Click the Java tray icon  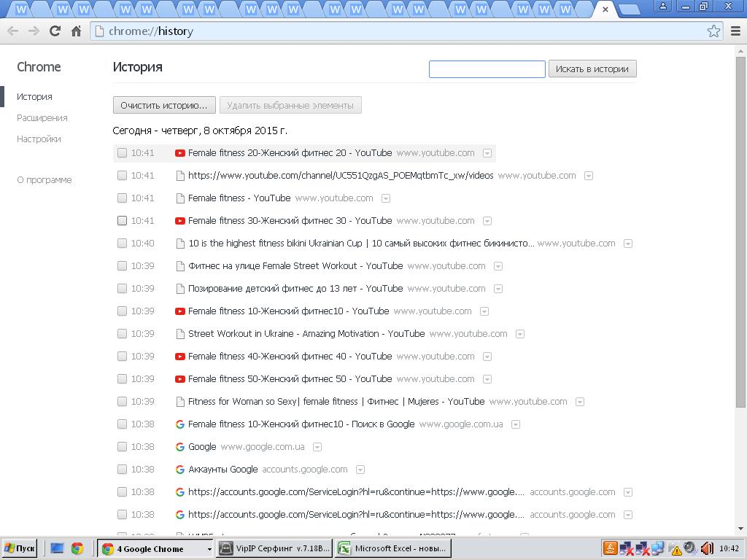pyautogui.click(x=610, y=548)
